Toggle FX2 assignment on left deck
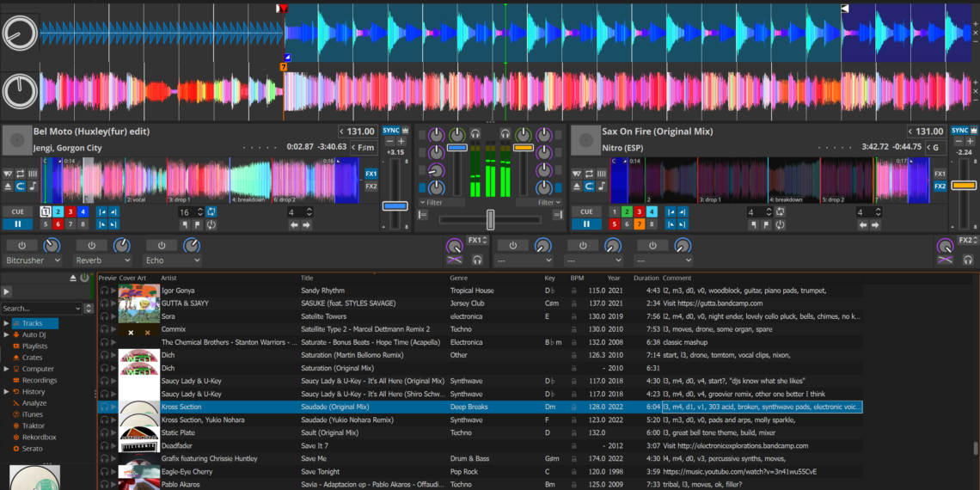 [371, 186]
